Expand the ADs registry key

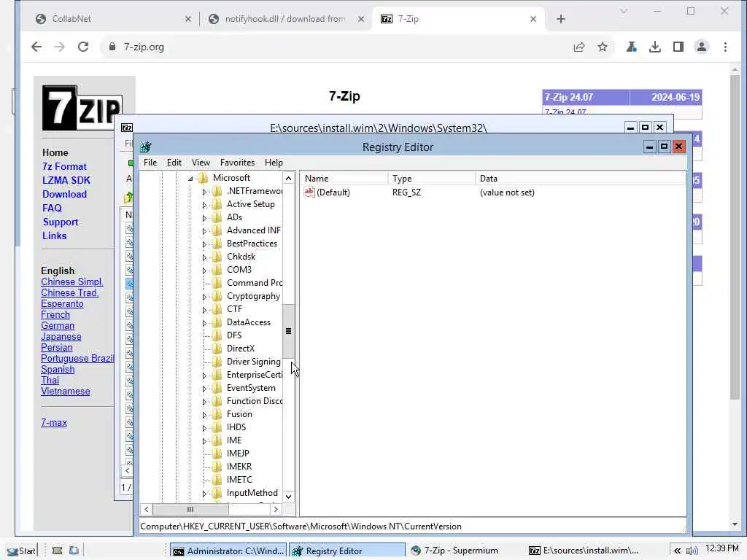204,218
